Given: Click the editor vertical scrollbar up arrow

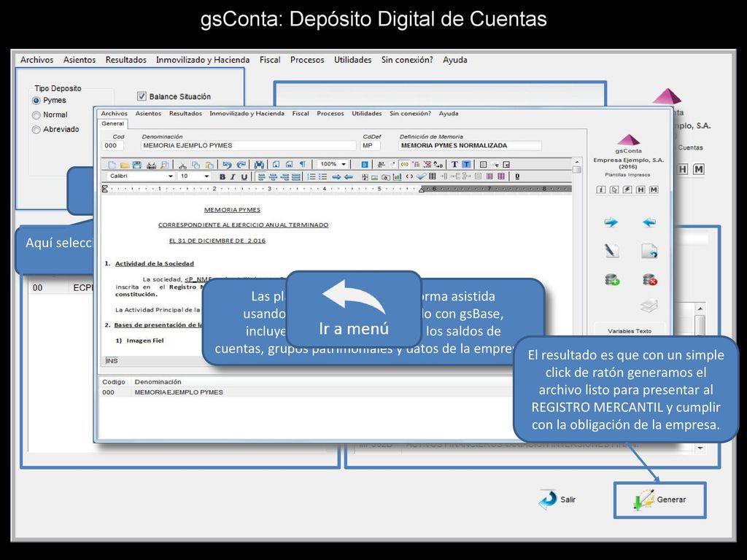Looking at the screenshot, I should click(577, 163).
